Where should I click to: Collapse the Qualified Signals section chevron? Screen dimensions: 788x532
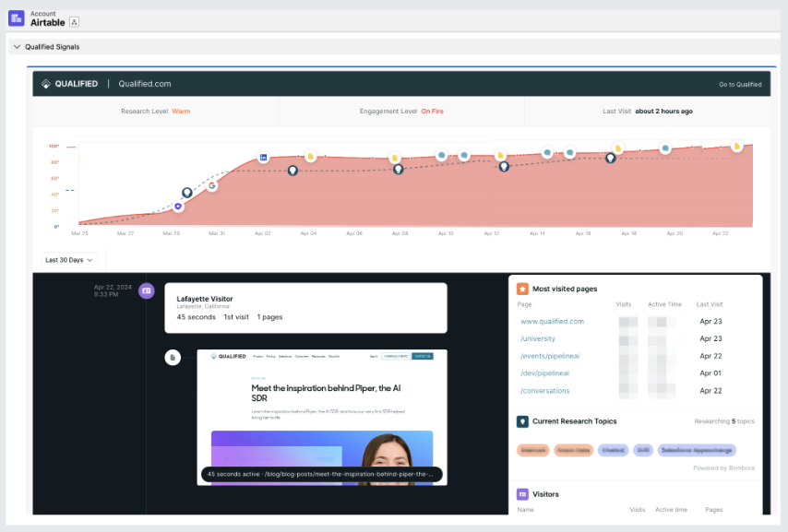(x=17, y=47)
